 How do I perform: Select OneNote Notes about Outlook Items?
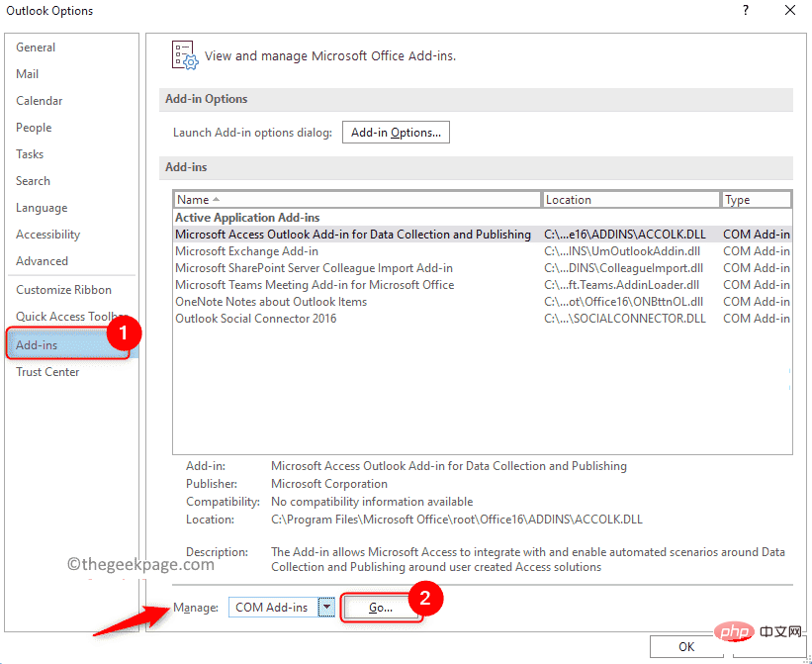click(271, 302)
